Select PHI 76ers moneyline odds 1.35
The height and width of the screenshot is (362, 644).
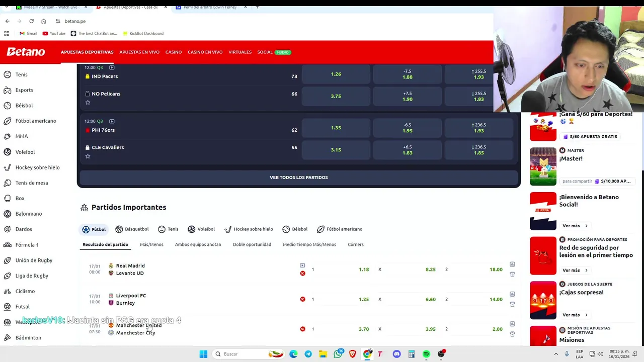click(336, 128)
